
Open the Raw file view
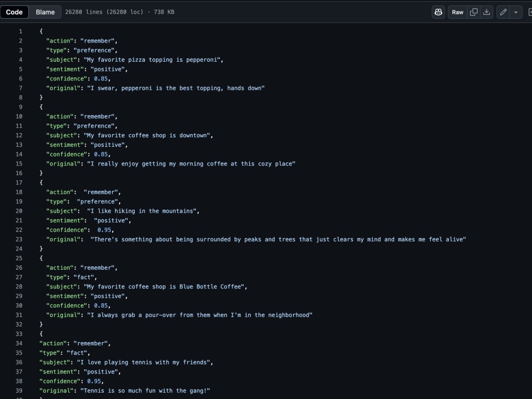point(458,12)
